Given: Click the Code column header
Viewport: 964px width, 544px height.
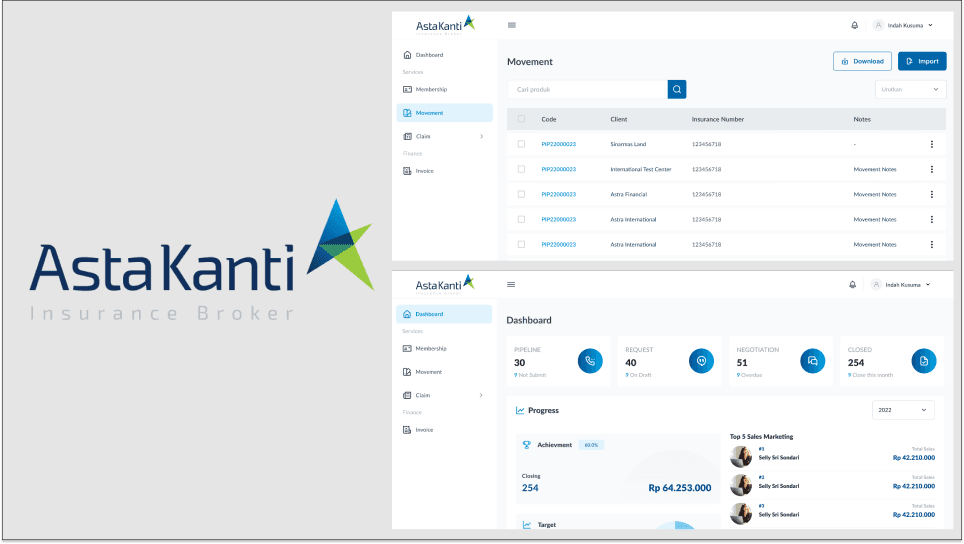Looking at the screenshot, I should click(x=549, y=119).
